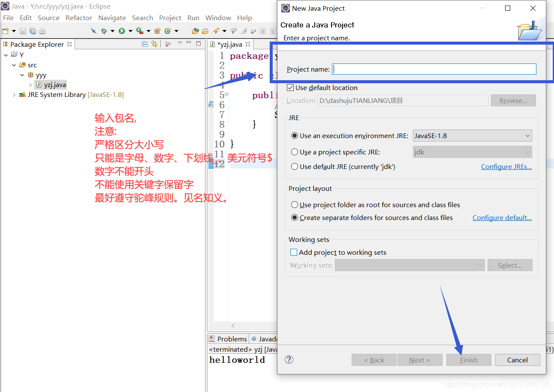Image resolution: width=554 pixels, height=392 pixels.
Task: Open the Refactor menu
Action: click(79, 18)
